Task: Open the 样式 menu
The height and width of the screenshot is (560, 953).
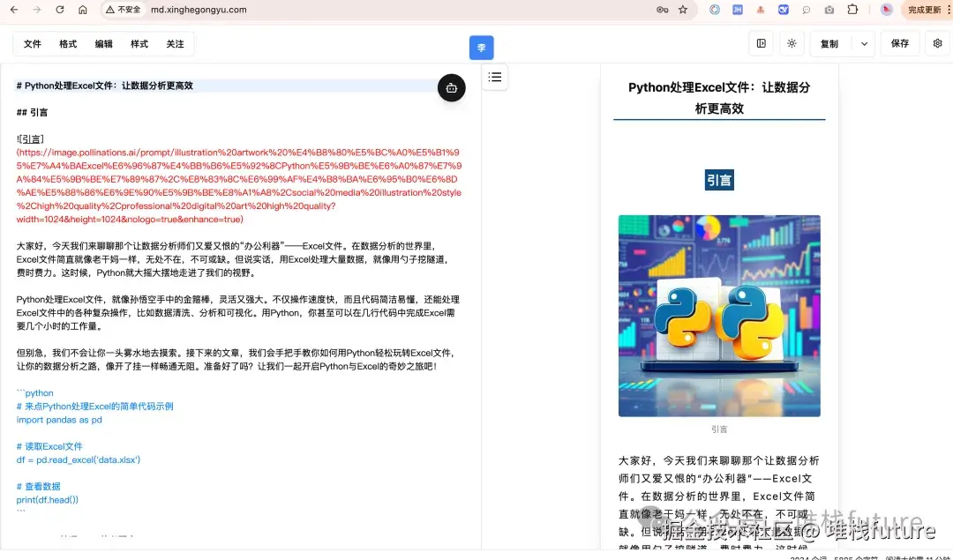Action: (139, 44)
